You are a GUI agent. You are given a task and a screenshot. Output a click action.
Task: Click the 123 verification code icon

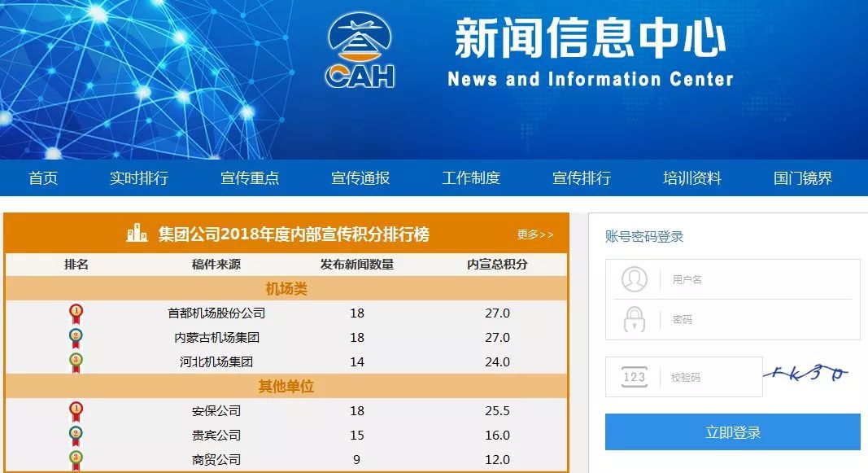coord(634,377)
